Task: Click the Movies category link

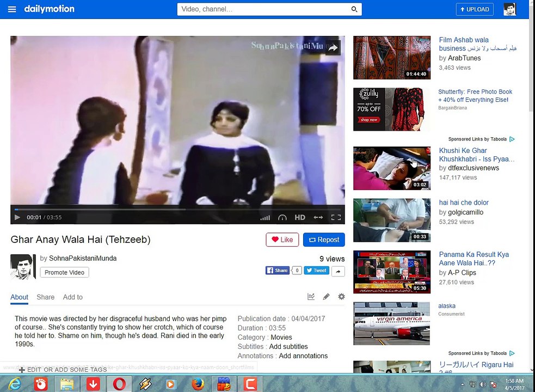Action: click(x=281, y=338)
